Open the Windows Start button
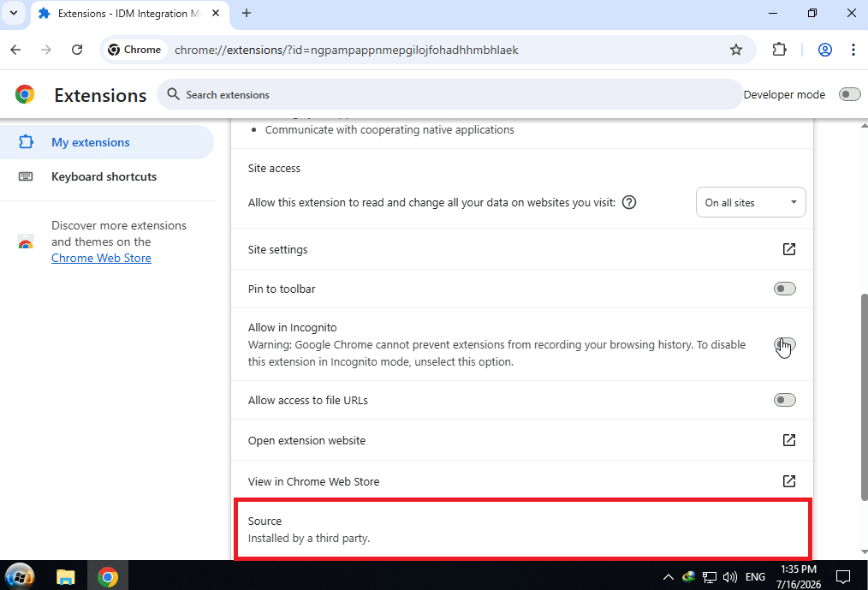This screenshot has height=590, width=868. [20, 576]
